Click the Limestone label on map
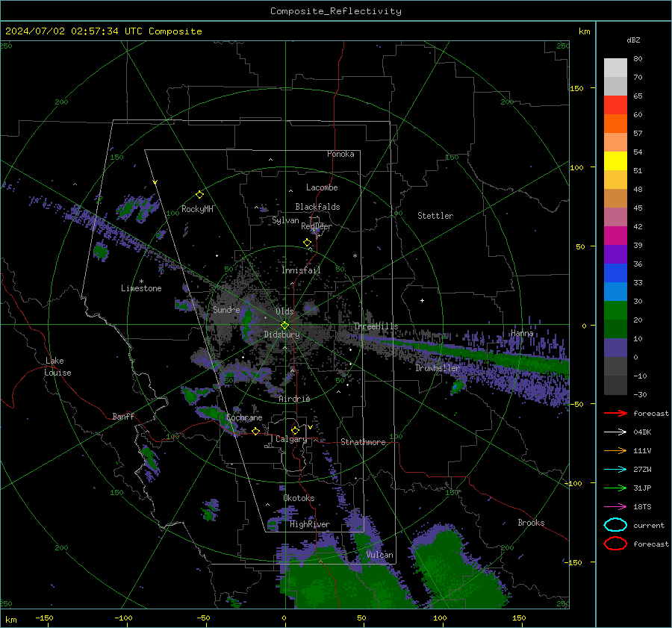The image size is (672, 628). click(141, 288)
